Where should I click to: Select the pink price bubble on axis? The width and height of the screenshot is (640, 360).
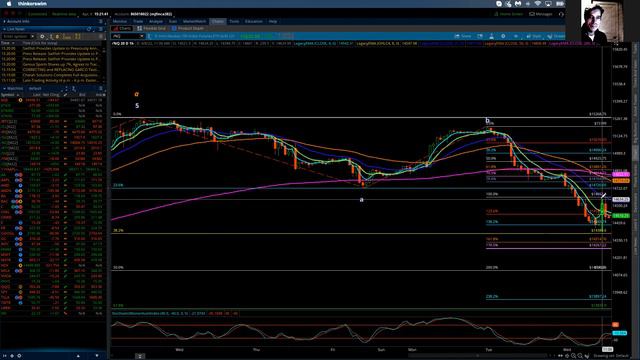click(x=620, y=175)
